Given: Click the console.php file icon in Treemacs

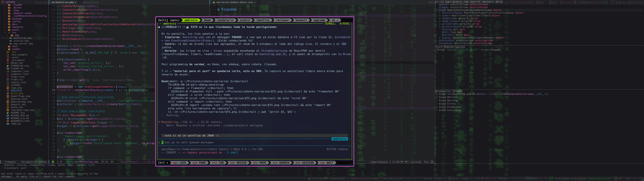Looking at the screenshot, I should coord(11,41).
